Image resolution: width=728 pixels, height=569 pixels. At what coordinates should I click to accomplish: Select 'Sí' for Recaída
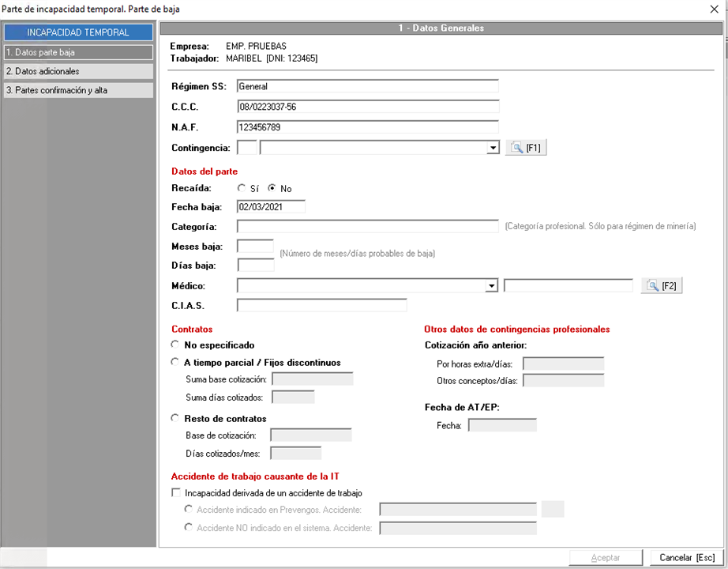coord(242,189)
